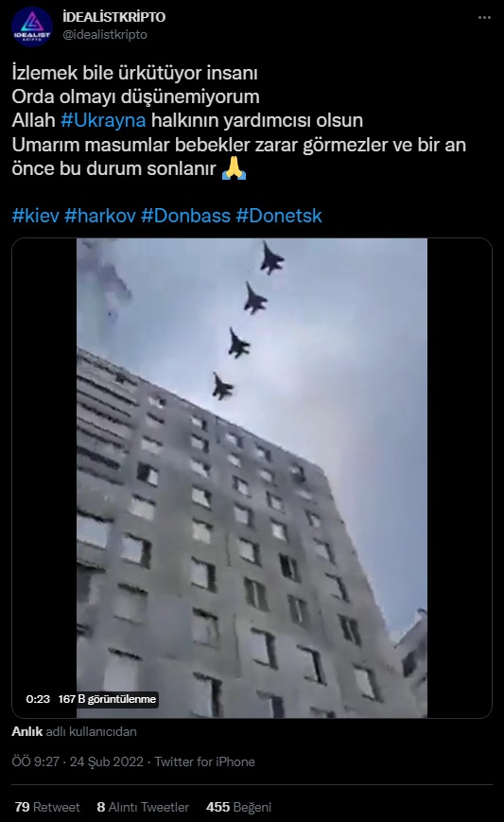Open the #Donetsk hashtag

click(x=279, y=216)
